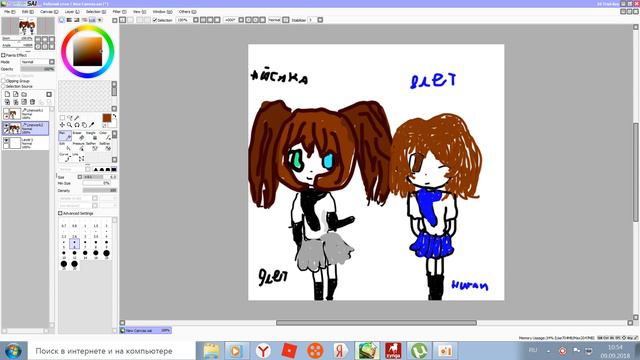
Task: Select the Edit tool in tool tray
Action: (65, 147)
